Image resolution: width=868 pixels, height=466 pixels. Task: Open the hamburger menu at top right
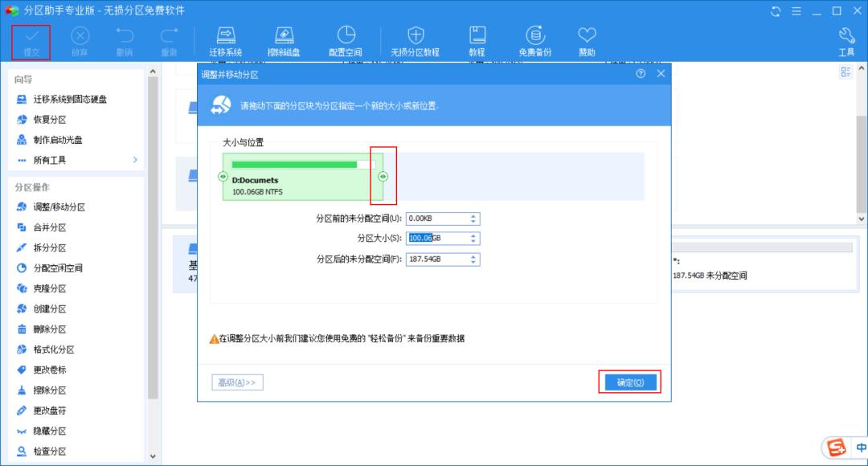796,11
